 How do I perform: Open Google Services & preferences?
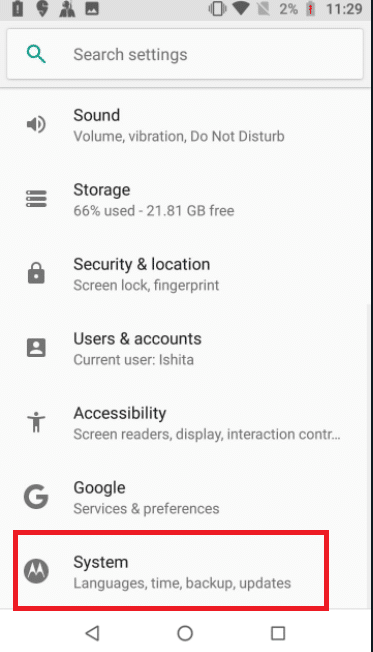tap(185, 497)
